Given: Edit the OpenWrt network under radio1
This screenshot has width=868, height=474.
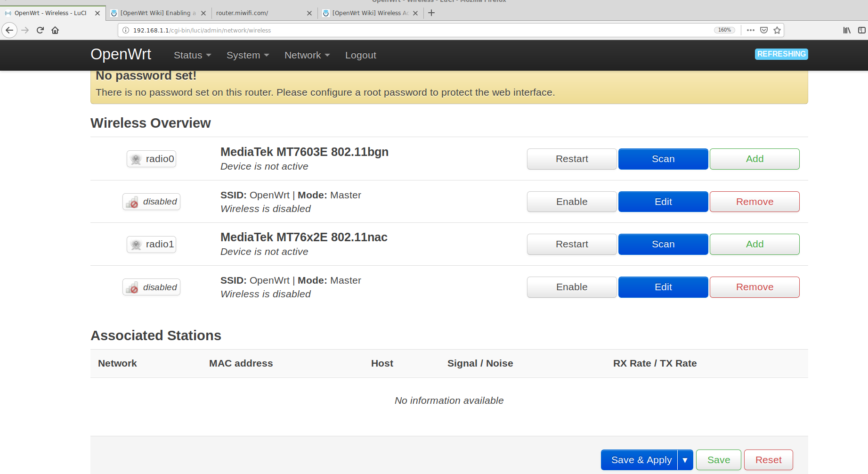Looking at the screenshot, I should click(663, 287).
